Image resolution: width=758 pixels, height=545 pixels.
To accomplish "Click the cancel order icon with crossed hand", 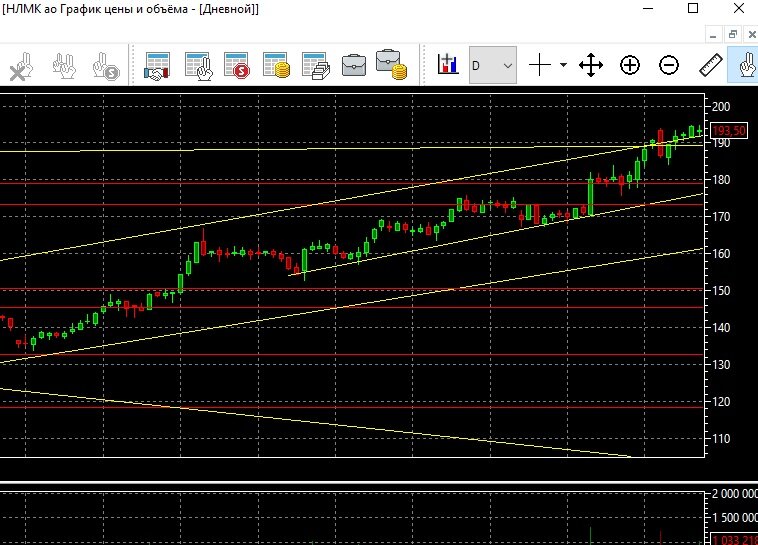I will 21,66.
